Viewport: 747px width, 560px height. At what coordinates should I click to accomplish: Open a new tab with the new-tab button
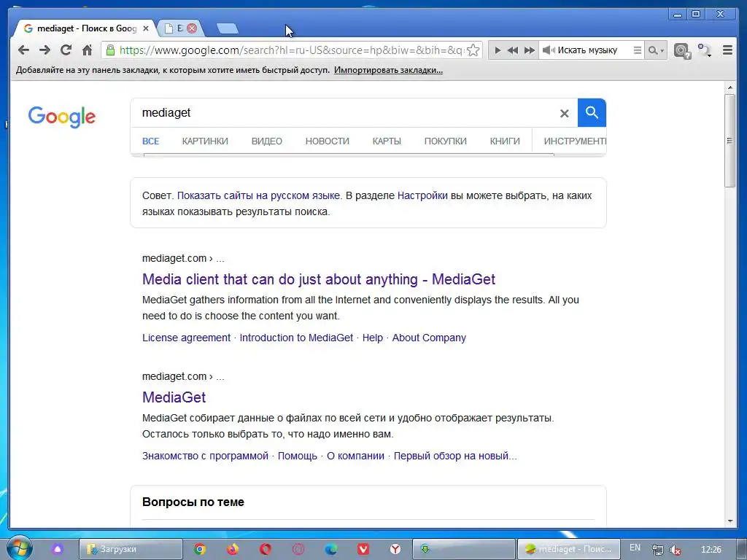[228, 29]
